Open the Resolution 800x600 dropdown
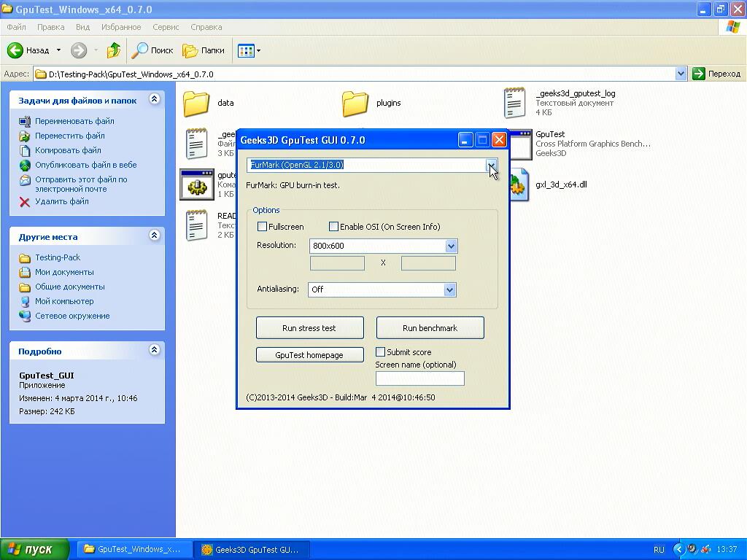 pos(451,246)
